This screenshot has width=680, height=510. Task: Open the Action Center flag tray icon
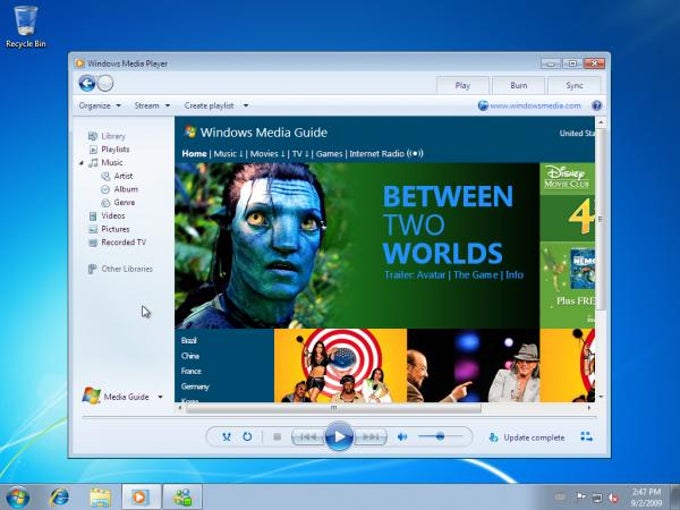580,497
